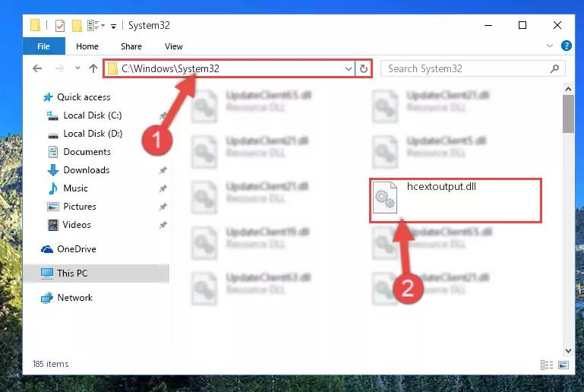The image size is (584, 392).
Task: Switch to details view layout icon
Action: (546, 365)
